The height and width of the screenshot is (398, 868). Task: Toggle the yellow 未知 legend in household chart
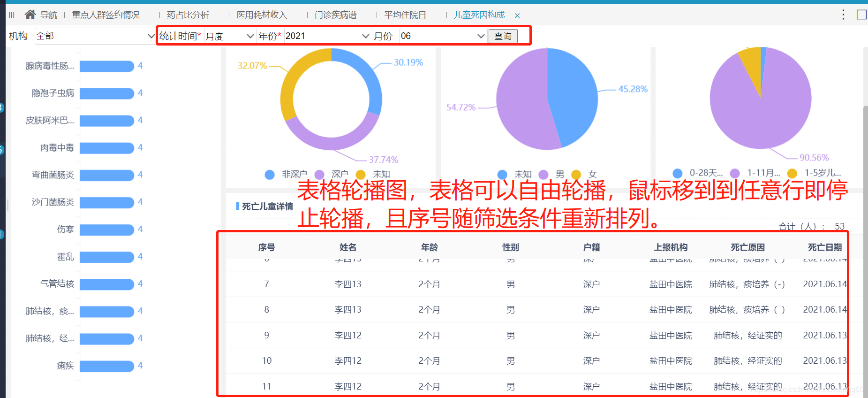click(x=361, y=175)
